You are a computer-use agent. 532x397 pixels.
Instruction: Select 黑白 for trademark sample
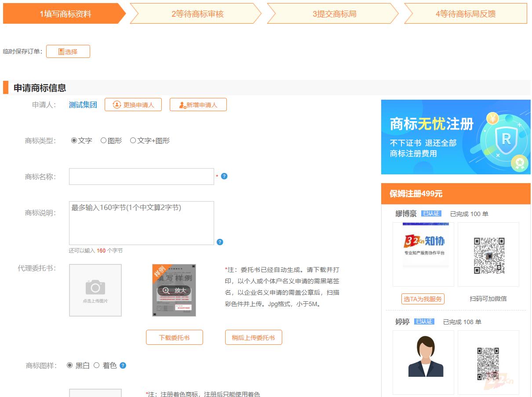tap(70, 365)
